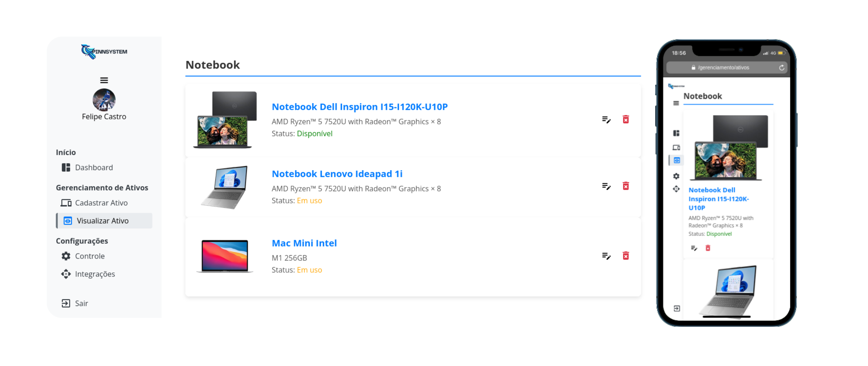Click the M1 256GB description text
The width and height of the screenshot is (868, 366).
pyautogui.click(x=289, y=258)
